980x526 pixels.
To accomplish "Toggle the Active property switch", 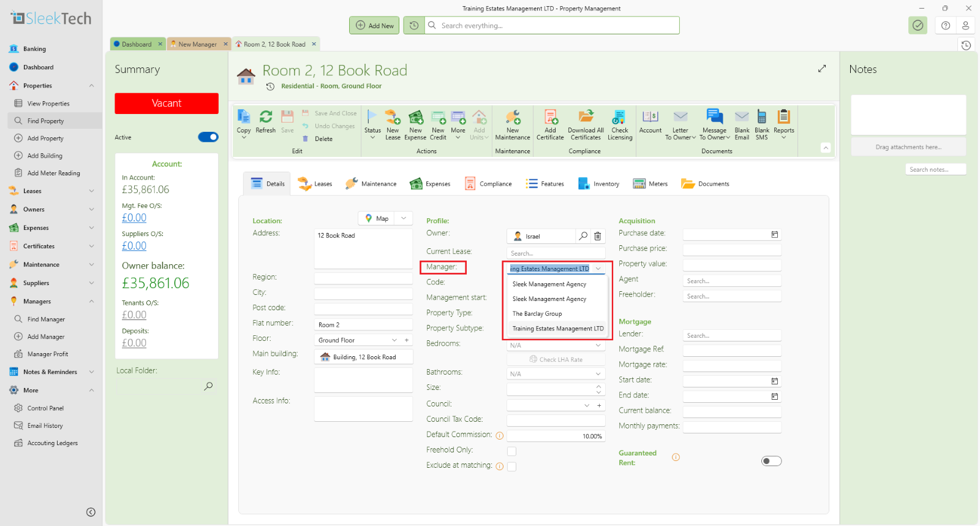I will (x=208, y=137).
